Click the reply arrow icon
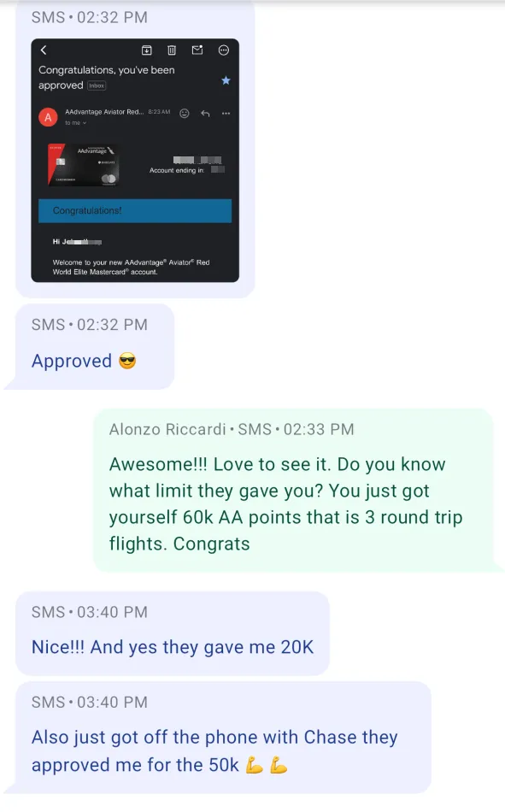The image size is (505, 812). click(205, 114)
